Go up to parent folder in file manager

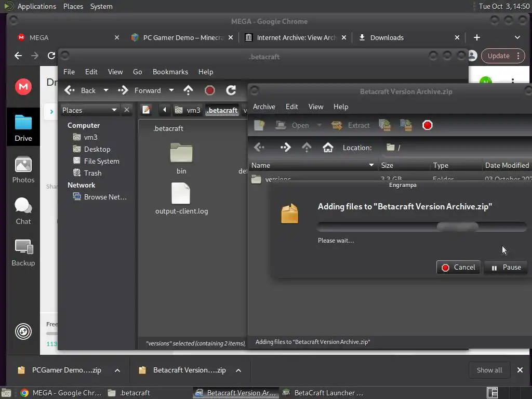click(188, 90)
